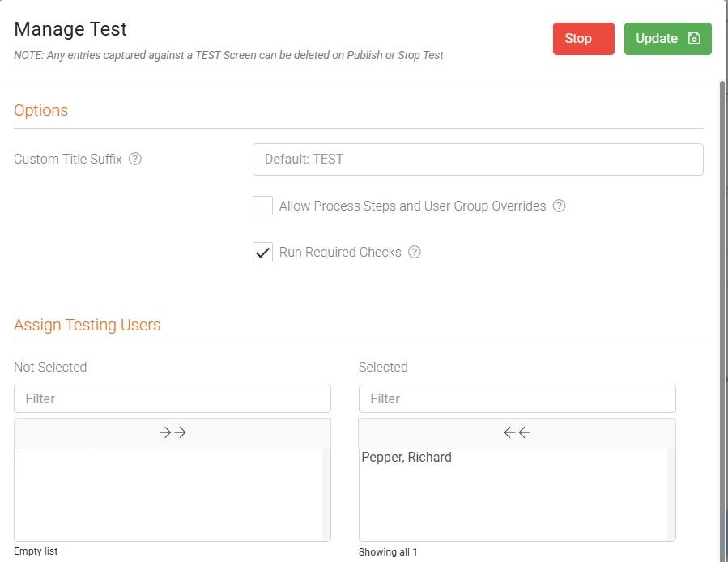Click the help icon beside Run Required Checks
This screenshot has height=562, width=728.
click(x=415, y=252)
